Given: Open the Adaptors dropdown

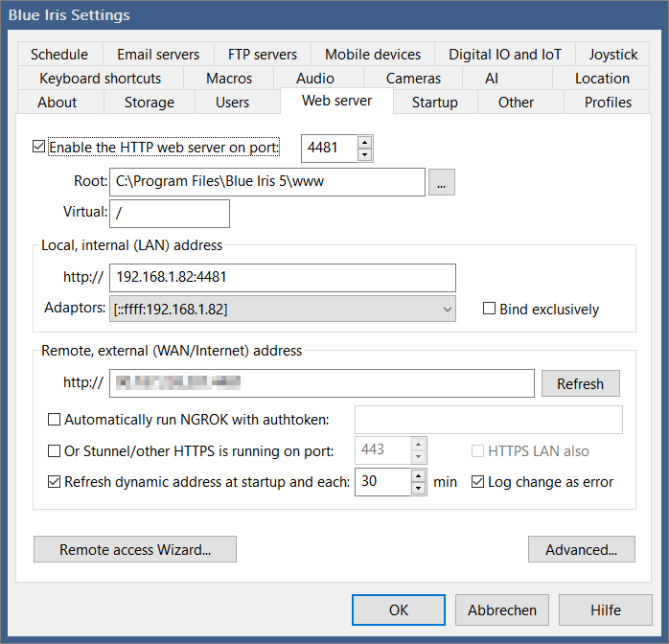Looking at the screenshot, I should click(x=283, y=309).
